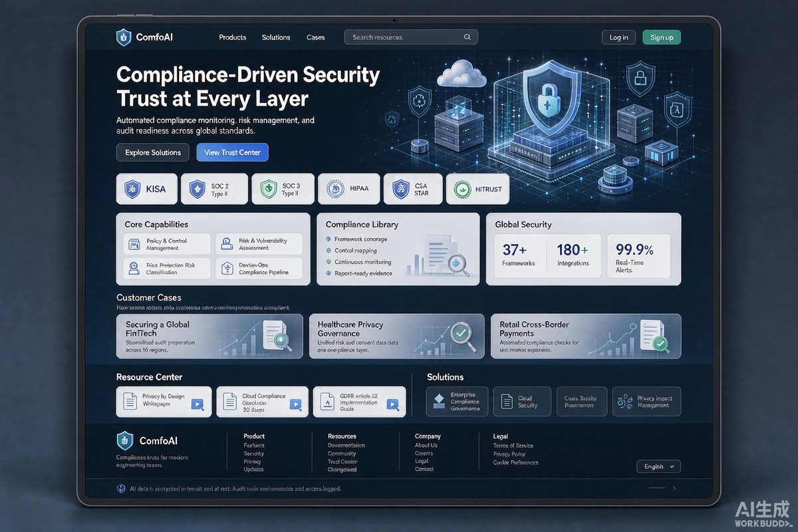This screenshot has height=532, width=798.
Task: Open the Retail Cross-Border Payments case card
Action: [586, 336]
